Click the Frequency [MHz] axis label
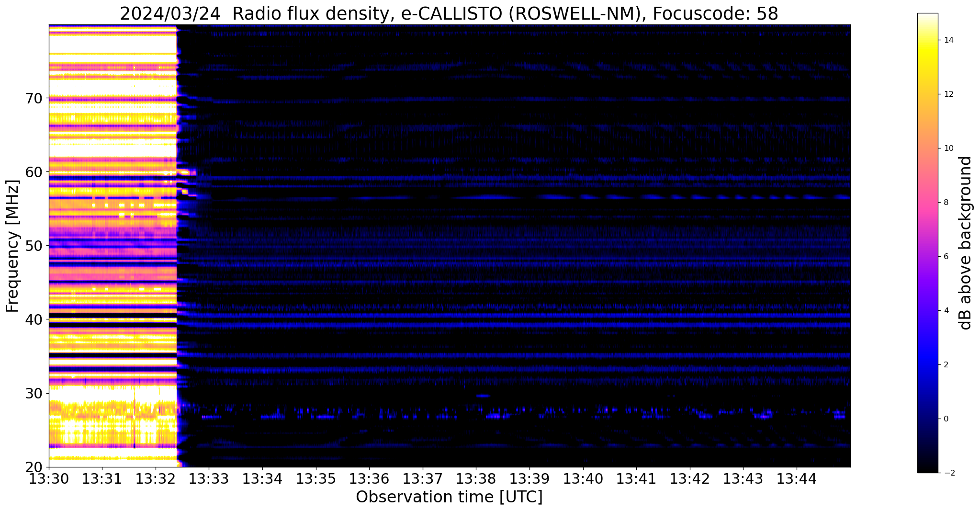Viewport: 980px width, 511px height. pos(13,246)
